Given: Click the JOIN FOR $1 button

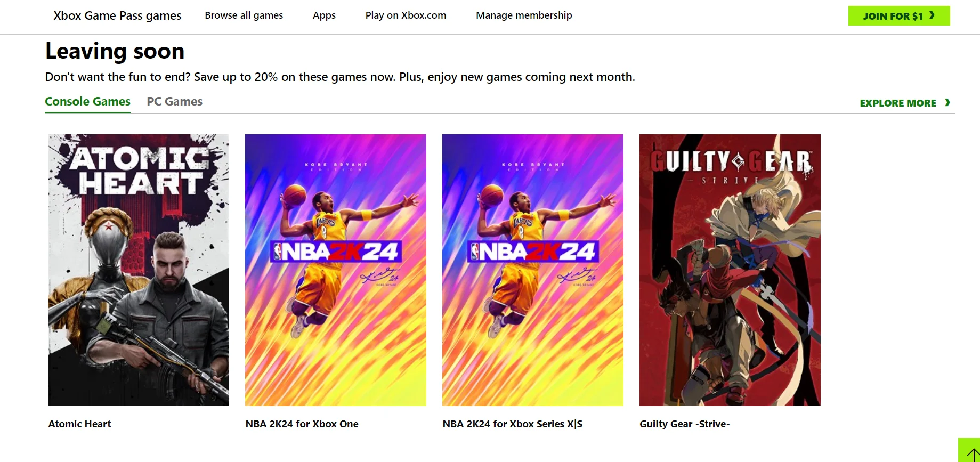Looking at the screenshot, I should tap(899, 15).
